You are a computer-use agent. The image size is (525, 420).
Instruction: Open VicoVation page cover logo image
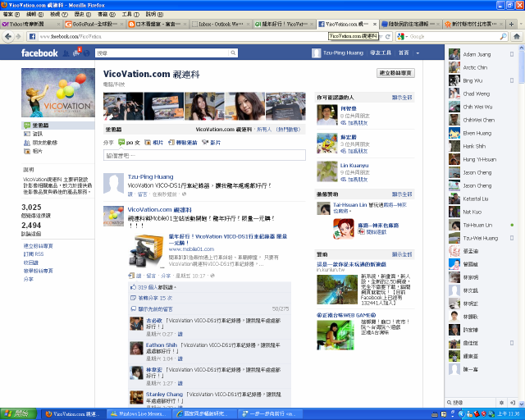pyautogui.click(x=58, y=93)
